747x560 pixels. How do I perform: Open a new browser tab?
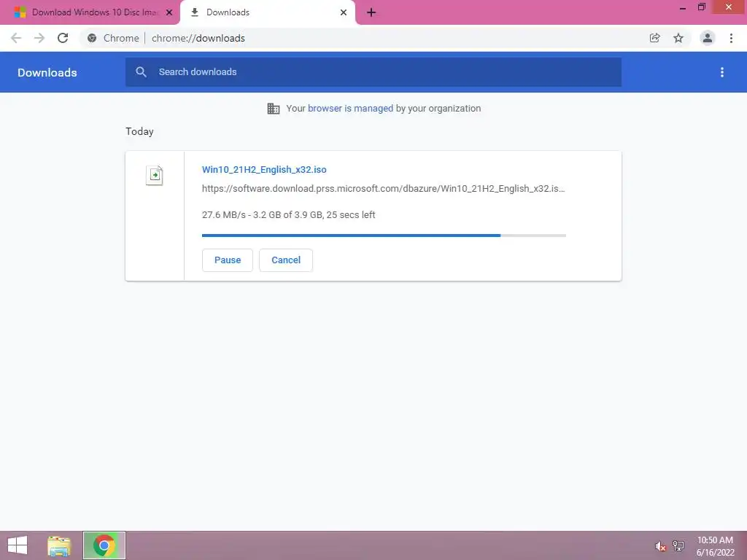click(371, 12)
